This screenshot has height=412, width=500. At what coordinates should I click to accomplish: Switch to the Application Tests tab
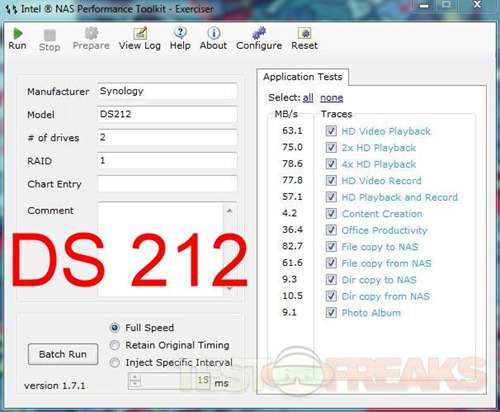pyautogui.click(x=303, y=77)
